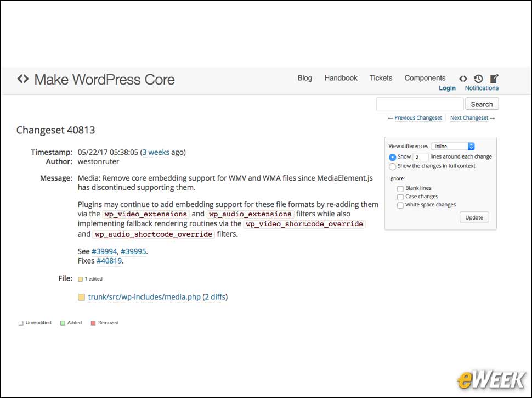The image size is (532, 398).
Task: Click the author name westonruter
Action: (98, 161)
